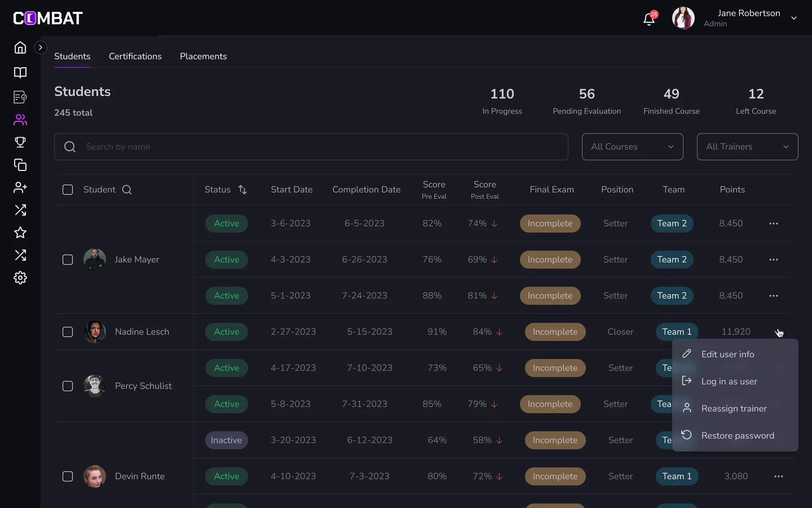Click the search icon next to Student header
812x508 pixels.
127,190
